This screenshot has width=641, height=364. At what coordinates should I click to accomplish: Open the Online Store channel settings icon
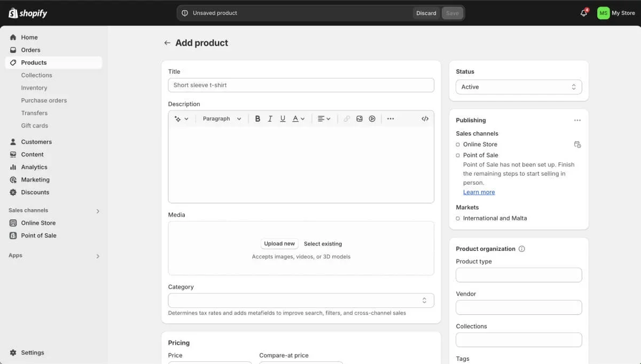577,144
